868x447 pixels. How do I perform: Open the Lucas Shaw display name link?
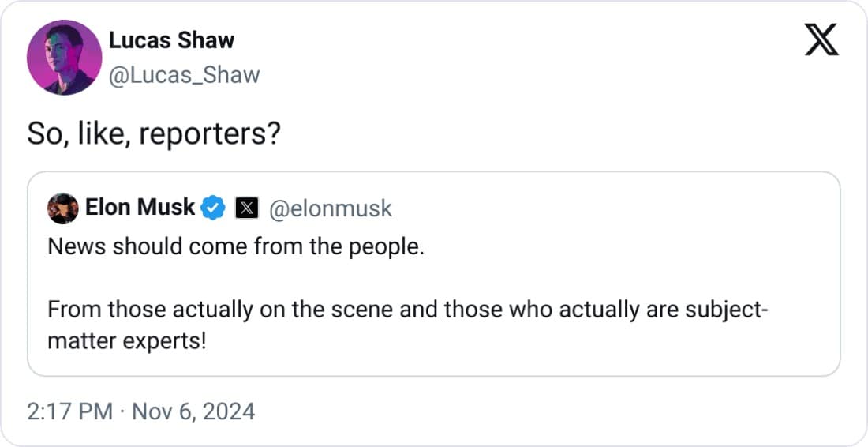(171, 41)
